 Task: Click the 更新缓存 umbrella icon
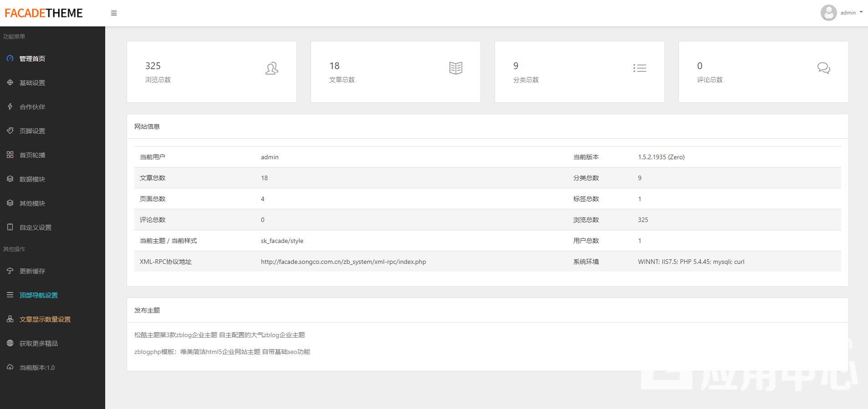click(x=10, y=271)
